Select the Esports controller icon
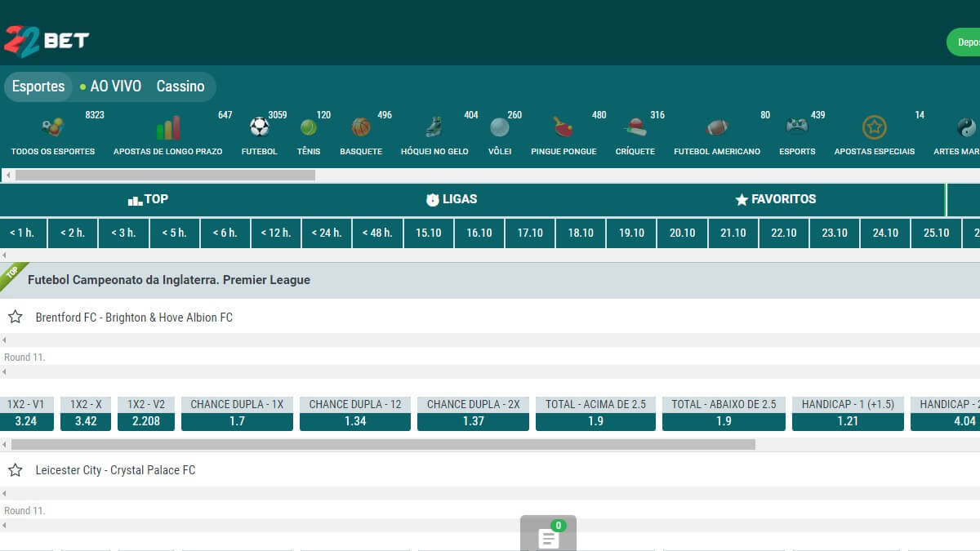The image size is (980, 551). [797, 127]
